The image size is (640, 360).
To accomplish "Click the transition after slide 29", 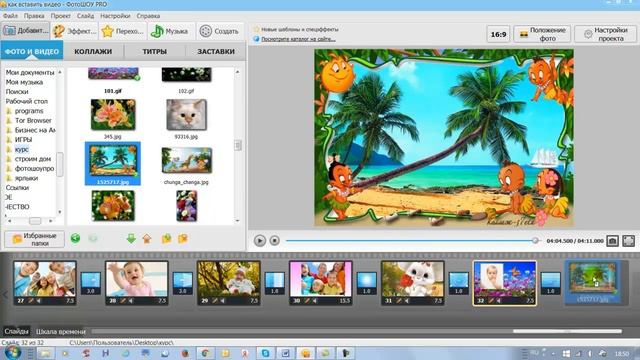I will tap(275, 283).
